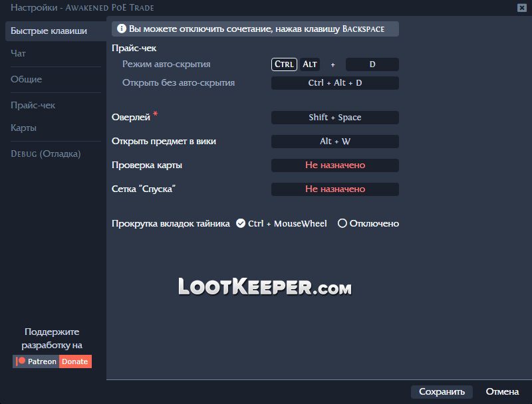
Task: Click the Сохранить button
Action: click(x=442, y=392)
